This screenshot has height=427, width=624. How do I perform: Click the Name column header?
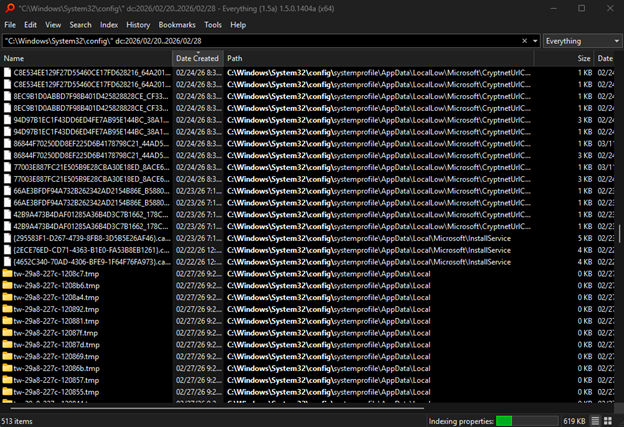tap(80, 59)
